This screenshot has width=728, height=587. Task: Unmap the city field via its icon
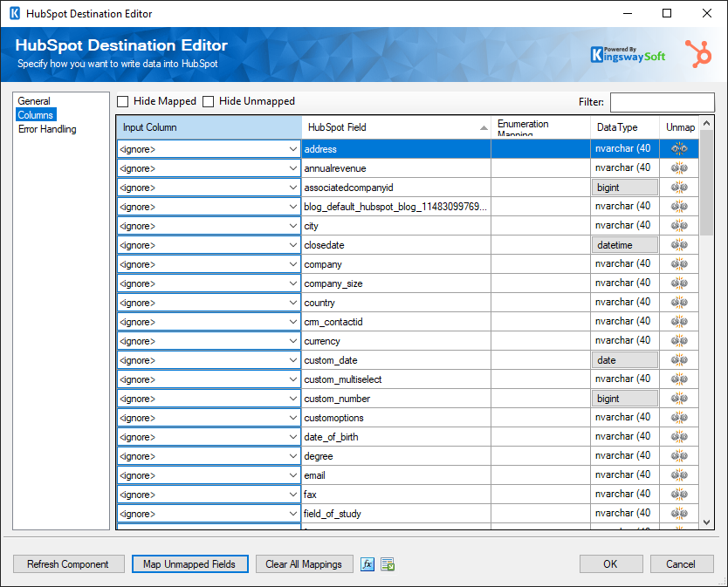[x=679, y=226]
